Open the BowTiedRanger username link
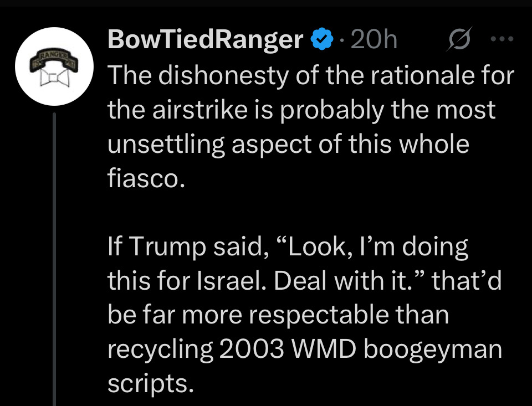 click(205, 40)
